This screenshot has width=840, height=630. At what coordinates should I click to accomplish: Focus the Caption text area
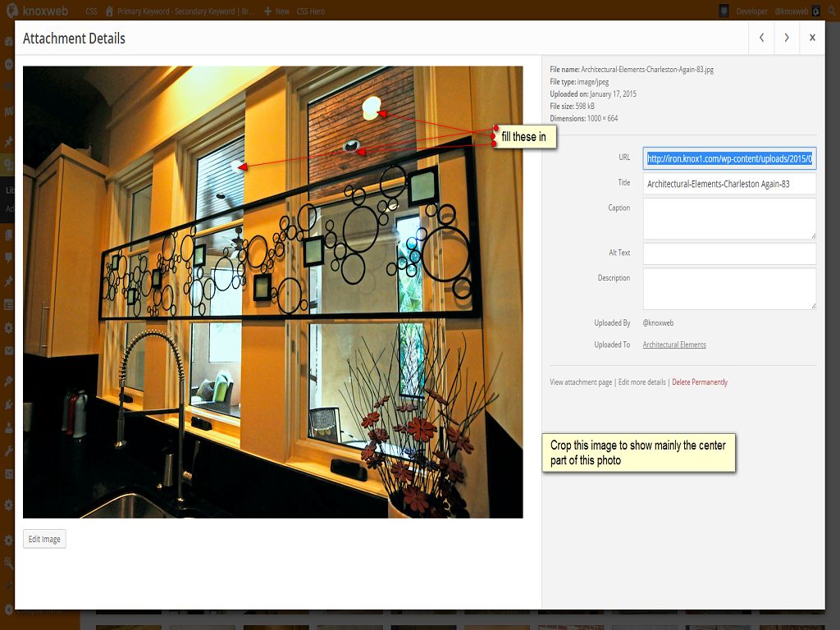729,218
